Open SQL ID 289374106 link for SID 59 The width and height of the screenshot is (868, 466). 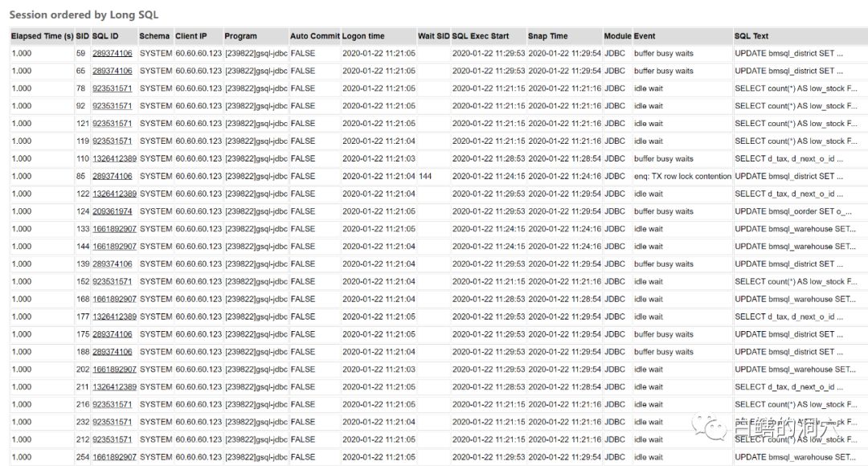(x=112, y=54)
